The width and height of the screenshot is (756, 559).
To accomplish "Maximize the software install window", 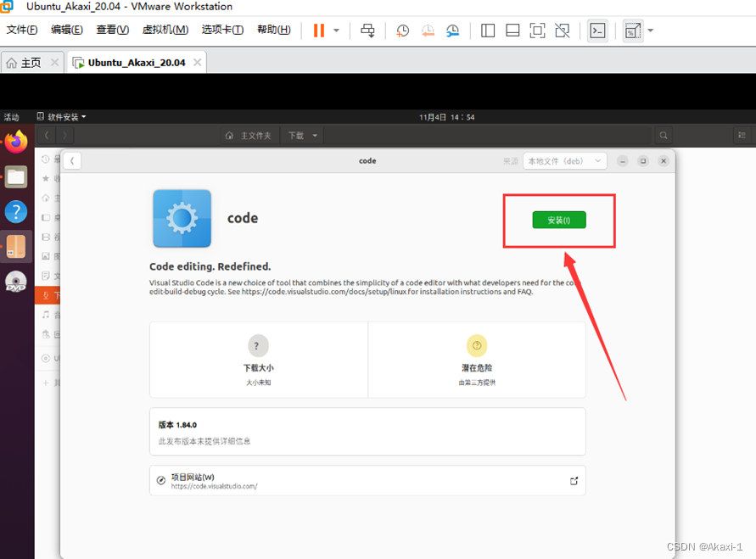I will coord(643,161).
